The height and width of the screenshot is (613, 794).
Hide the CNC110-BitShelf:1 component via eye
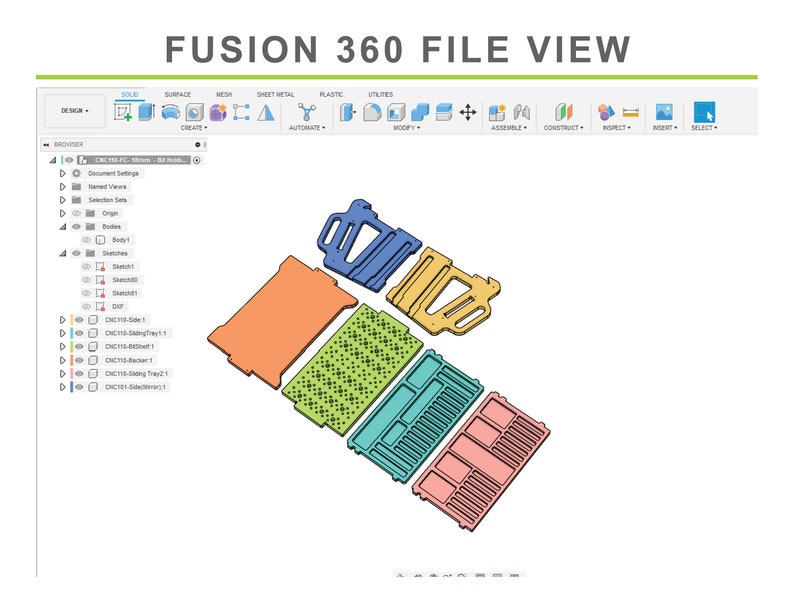(79, 347)
